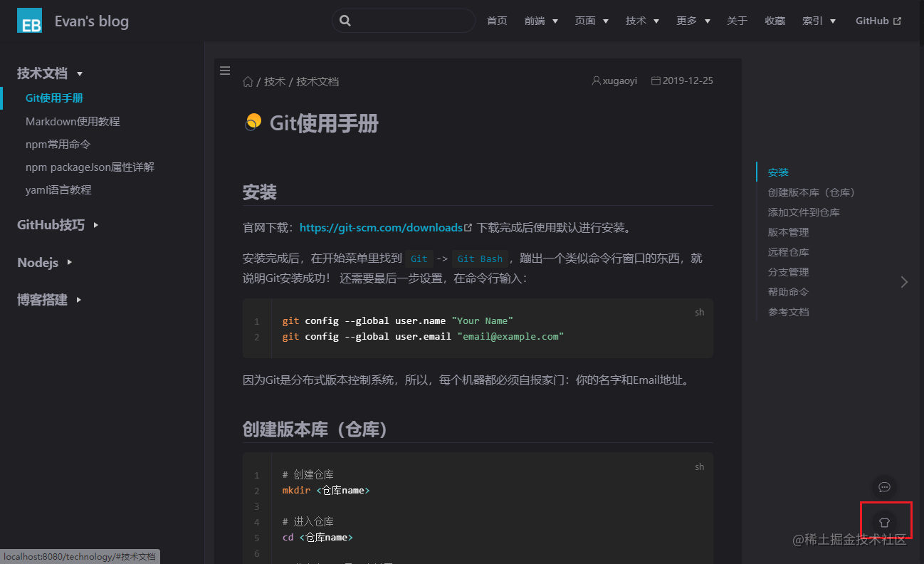Jump to 分支管理 in contents

click(x=788, y=272)
